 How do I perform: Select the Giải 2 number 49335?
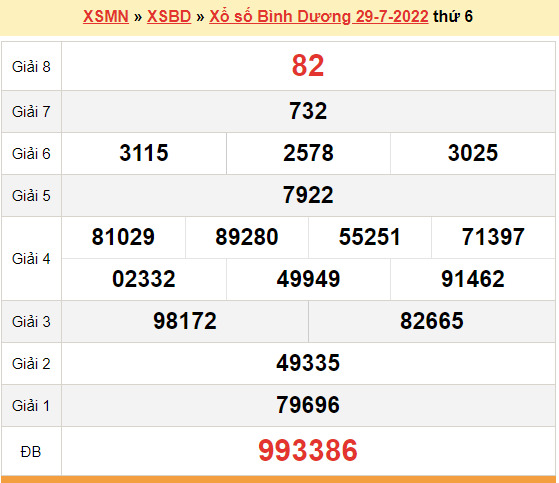308,363
